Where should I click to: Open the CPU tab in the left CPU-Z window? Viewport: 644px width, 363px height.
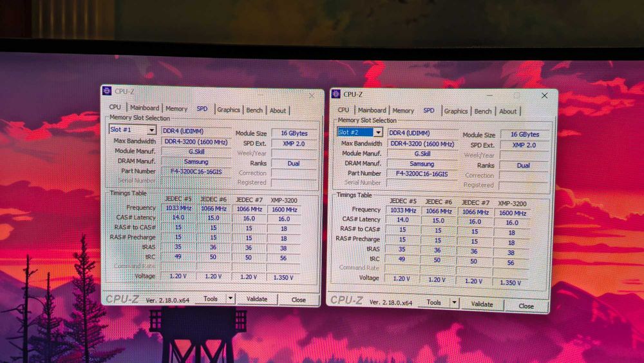(115, 107)
